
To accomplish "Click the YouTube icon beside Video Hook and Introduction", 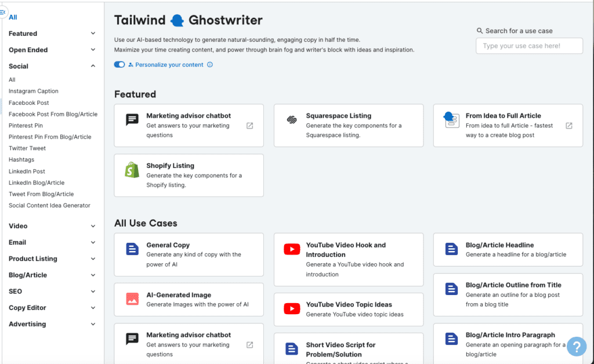I will [x=292, y=249].
